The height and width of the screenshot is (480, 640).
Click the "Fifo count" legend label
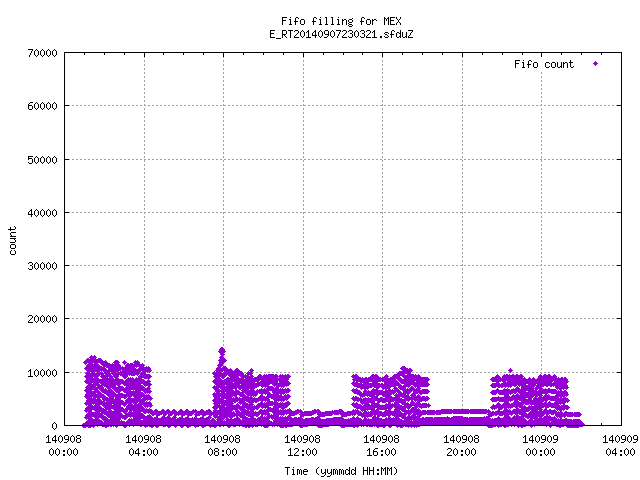pyautogui.click(x=544, y=64)
